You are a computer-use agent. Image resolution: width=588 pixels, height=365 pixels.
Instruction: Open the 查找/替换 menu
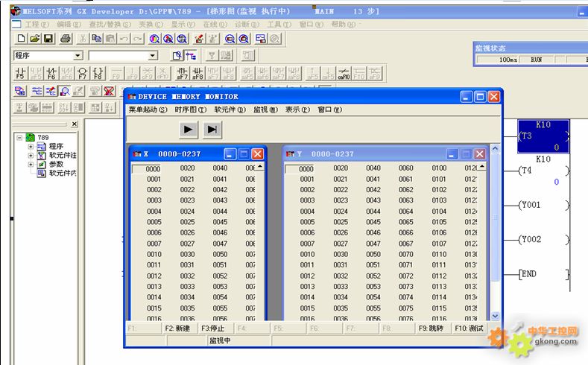(x=110, y=25)
